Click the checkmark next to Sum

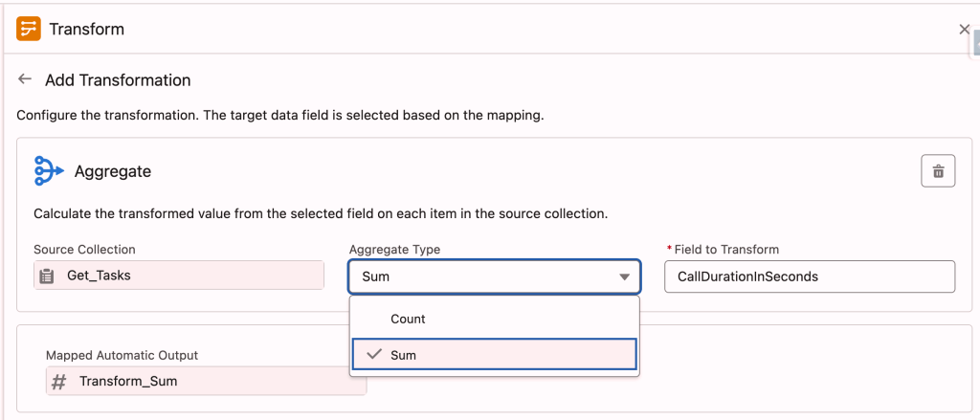click(374, 354)
